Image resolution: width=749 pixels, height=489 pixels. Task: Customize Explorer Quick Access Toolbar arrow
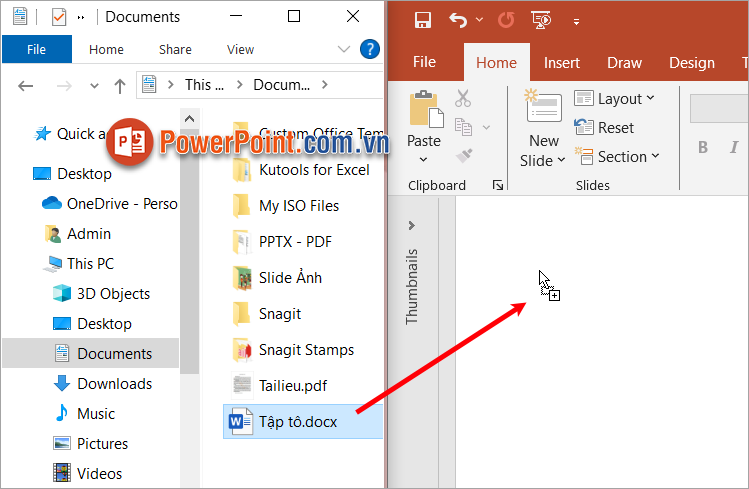click(x=81, y=18)
